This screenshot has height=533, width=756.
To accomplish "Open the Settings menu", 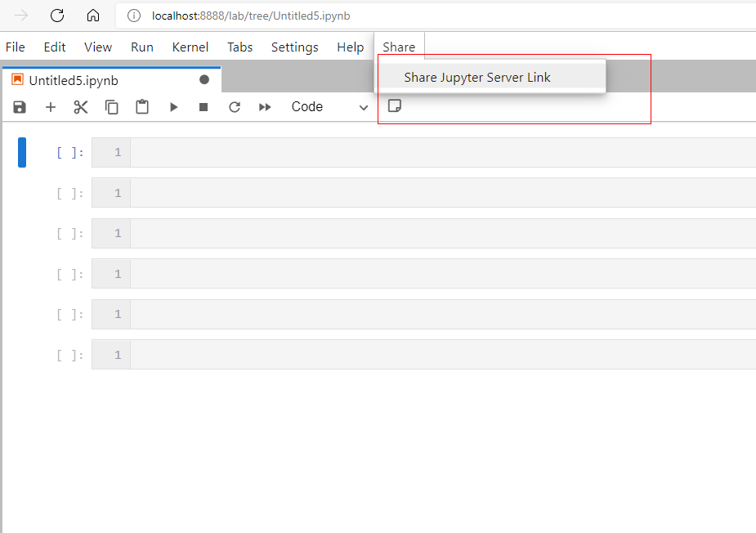I will 294,47.
